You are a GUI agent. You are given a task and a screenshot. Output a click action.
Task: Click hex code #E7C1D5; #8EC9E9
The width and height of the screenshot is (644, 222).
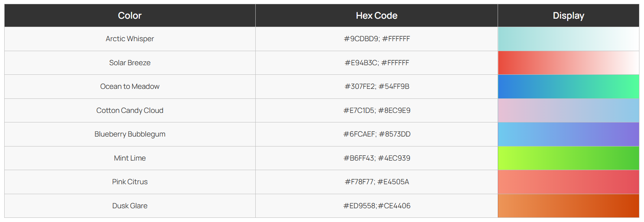(x=377, y=110)
